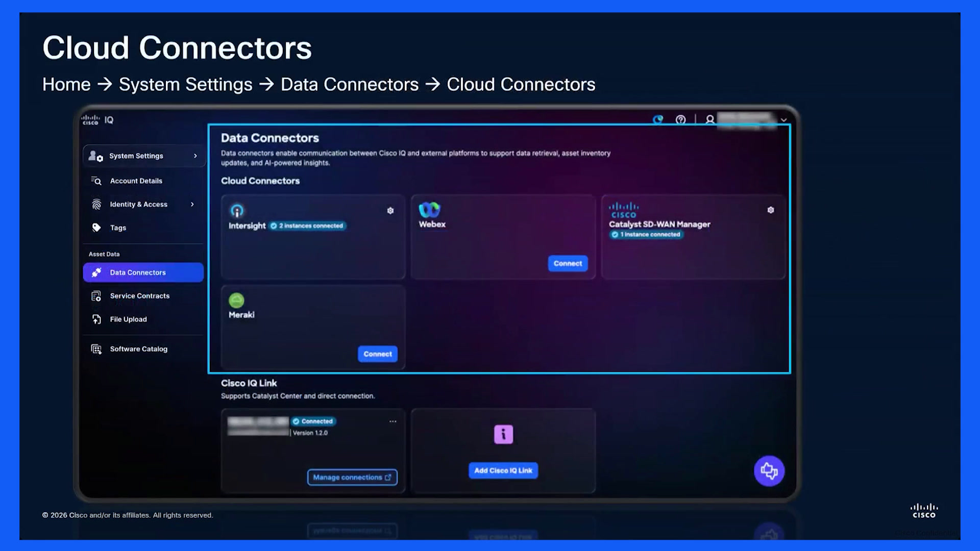Open Cisco IQ Link card ellipsis menu

point(393,421)
